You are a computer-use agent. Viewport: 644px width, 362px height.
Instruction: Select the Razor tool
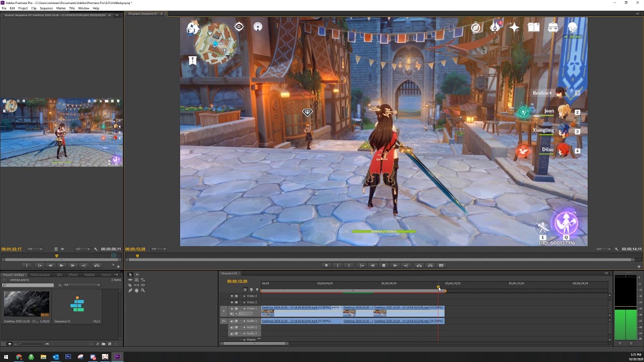point(130,285)
